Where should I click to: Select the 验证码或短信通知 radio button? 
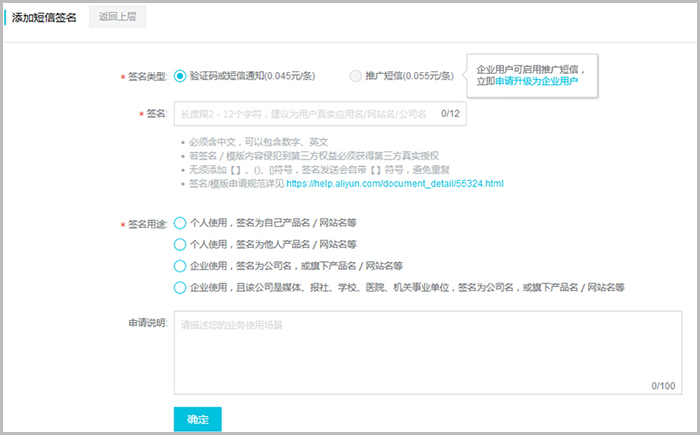(x=180, y=75)
